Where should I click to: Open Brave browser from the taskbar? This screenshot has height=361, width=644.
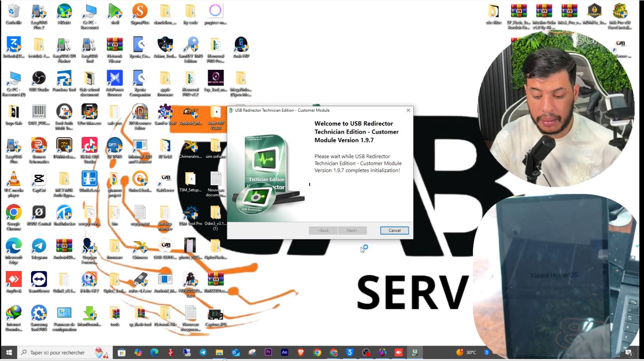pos(301,352)
